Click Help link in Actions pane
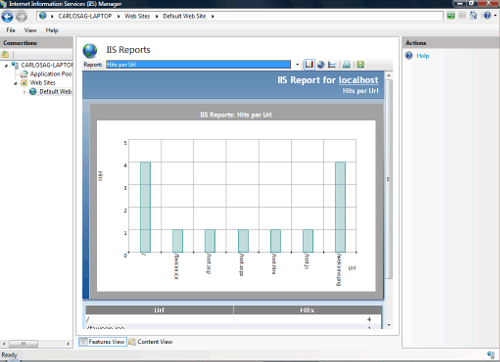The width and height of the screenshot is (500, 362). (x=423, y=56)
